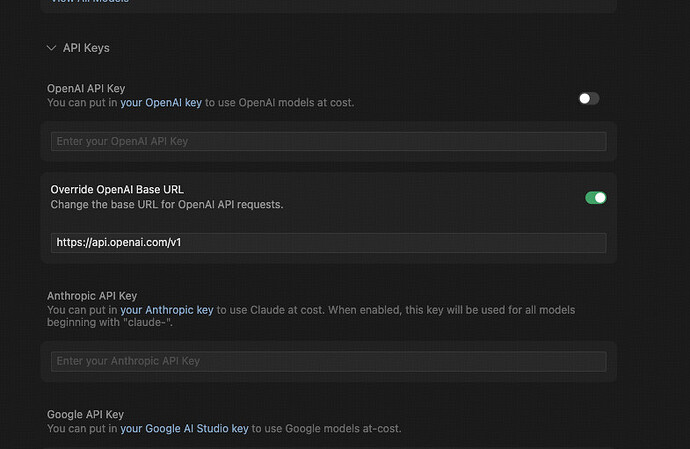Click the "Anthropic API Key" heading

92,296
